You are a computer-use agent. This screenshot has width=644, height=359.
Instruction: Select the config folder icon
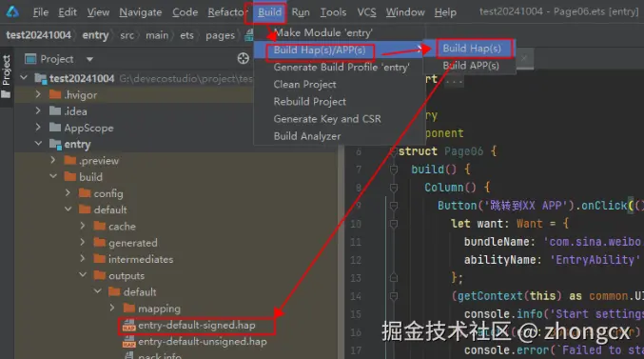click(x=85, y=193)
